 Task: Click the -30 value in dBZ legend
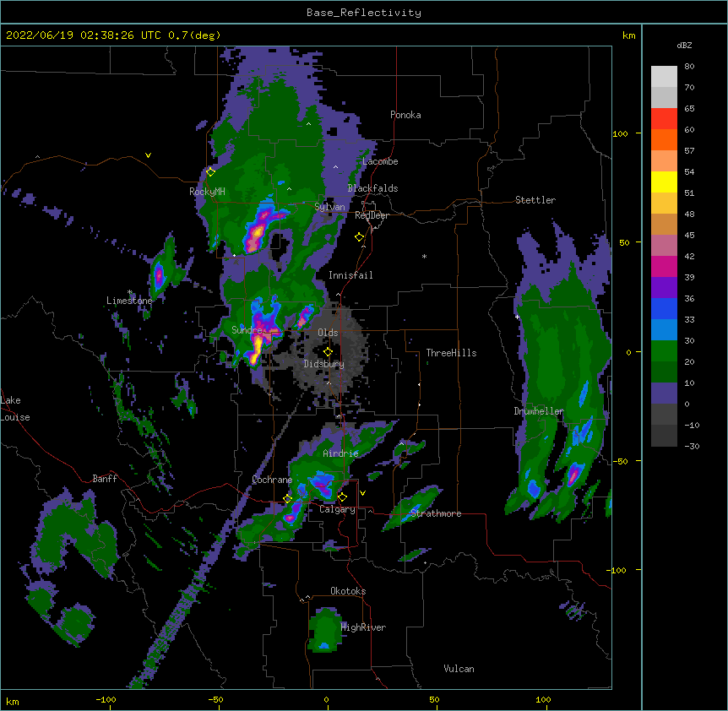pos(692,446)
